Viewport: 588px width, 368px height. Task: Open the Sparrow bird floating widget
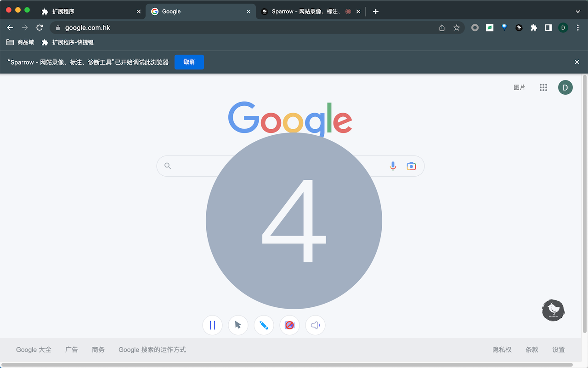(x=553, y=310)
